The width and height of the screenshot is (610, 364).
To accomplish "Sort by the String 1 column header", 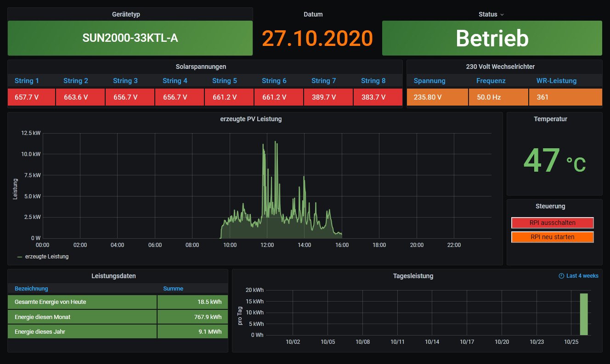I will point(27,81).
